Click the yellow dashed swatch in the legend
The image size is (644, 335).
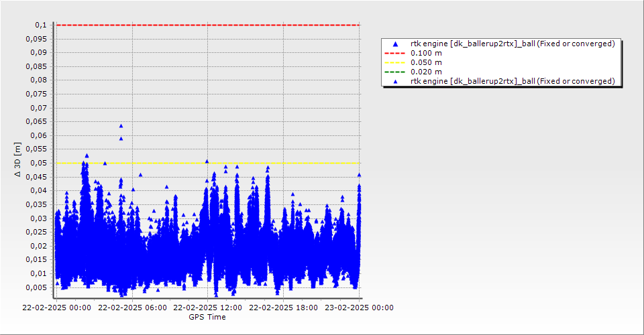click(x=394, y=63)
